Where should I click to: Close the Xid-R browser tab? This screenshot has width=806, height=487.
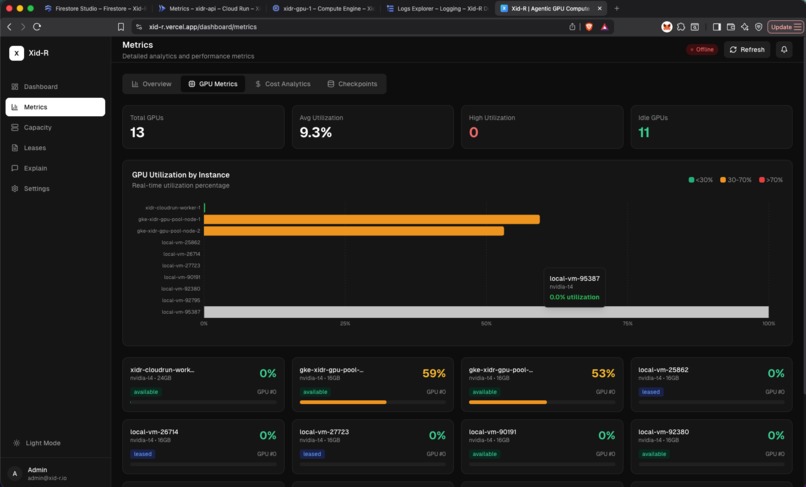pyautogui.click(x=599, y=8)
